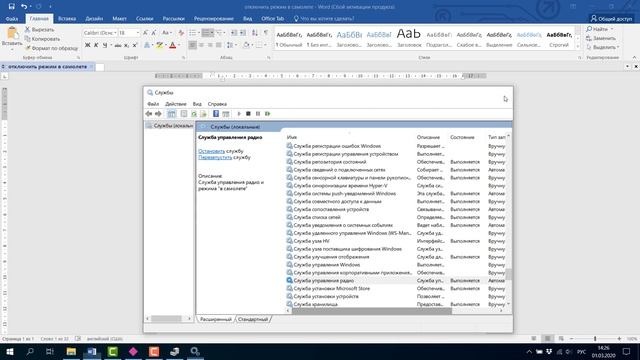Open the notification center icon
The height and width of the screenshot is (360, 640).
[627, 351]
